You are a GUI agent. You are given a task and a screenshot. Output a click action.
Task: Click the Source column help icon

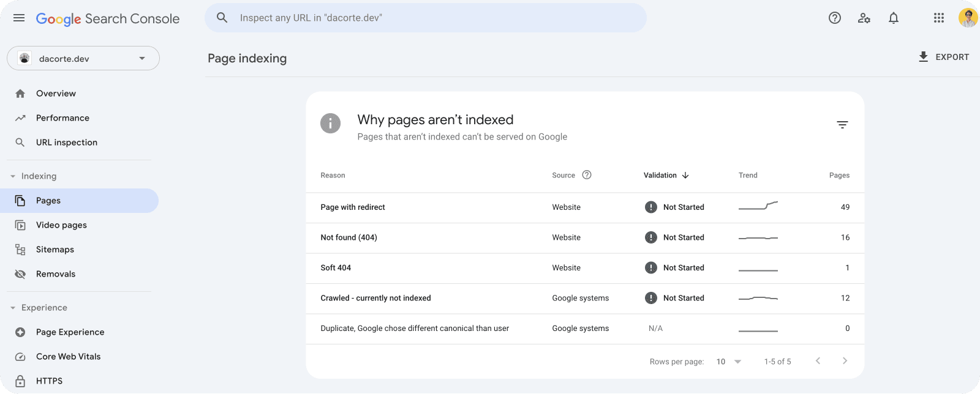pyautogui.click(x=587, y=175)
